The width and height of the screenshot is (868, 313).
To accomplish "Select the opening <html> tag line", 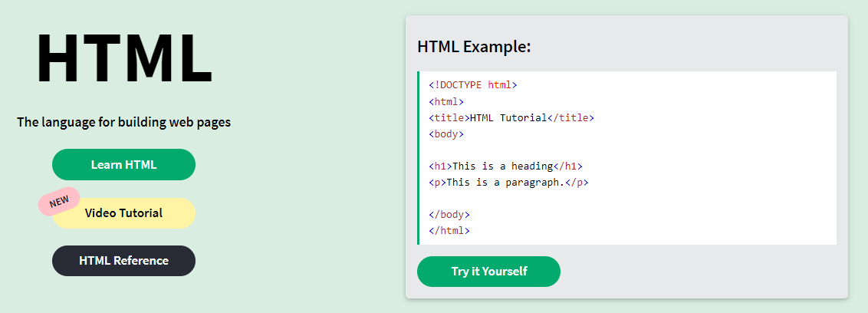I will (446, 101).
